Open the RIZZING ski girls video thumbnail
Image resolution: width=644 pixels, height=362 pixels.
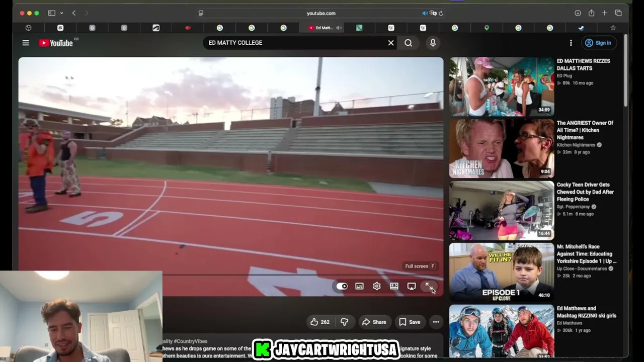click(502, 331)
